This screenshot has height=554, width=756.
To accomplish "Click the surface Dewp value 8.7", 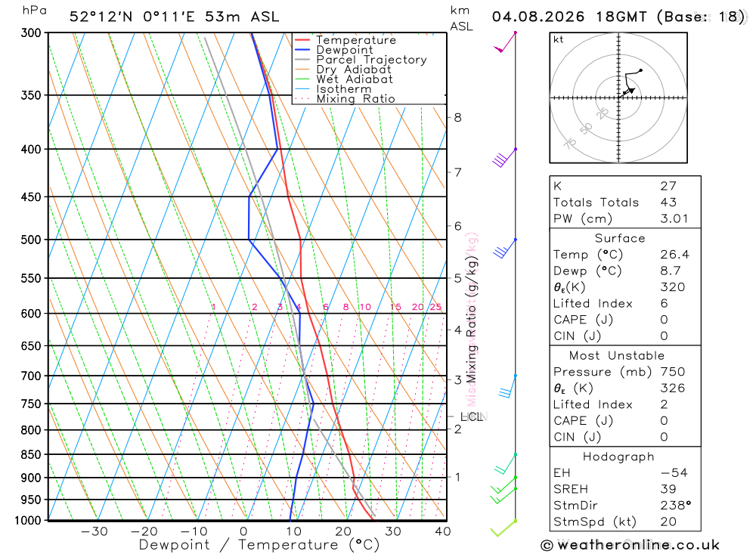I will click(671, 271).
